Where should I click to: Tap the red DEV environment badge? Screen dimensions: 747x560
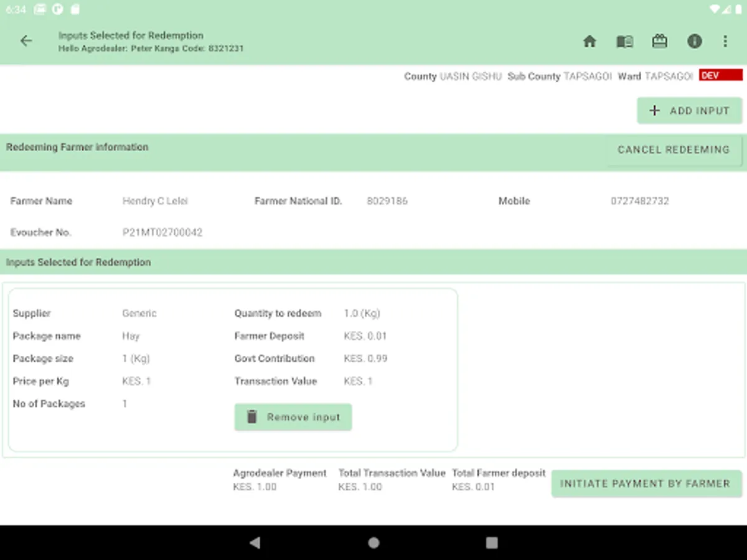[x=720, y=75]
